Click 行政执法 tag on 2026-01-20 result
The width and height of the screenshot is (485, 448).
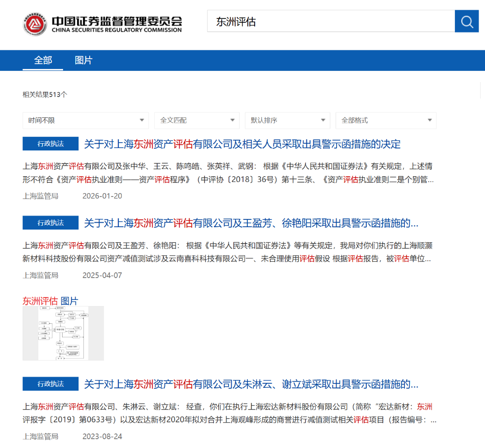click(50, 144)
